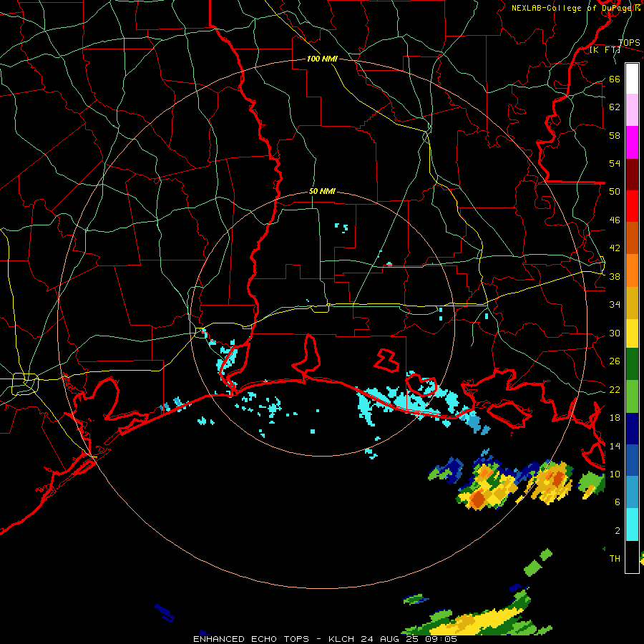The image size is (644, 644).
Task: Click the yellow 30 kft legend swatch
Action: coord(632,333)
